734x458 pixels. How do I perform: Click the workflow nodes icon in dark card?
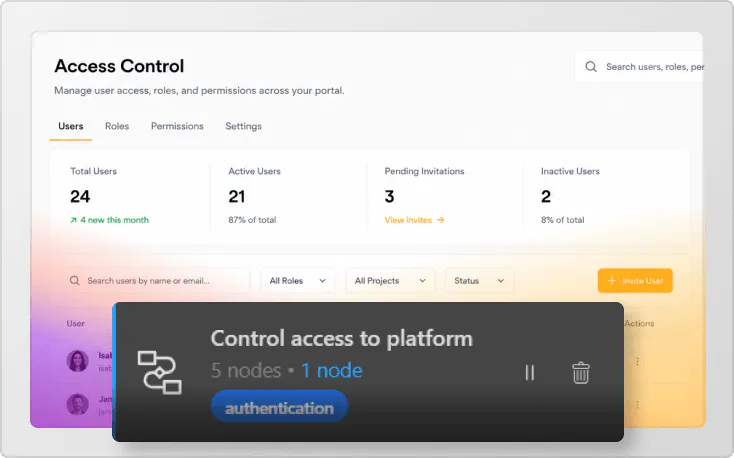click(159, 372)
